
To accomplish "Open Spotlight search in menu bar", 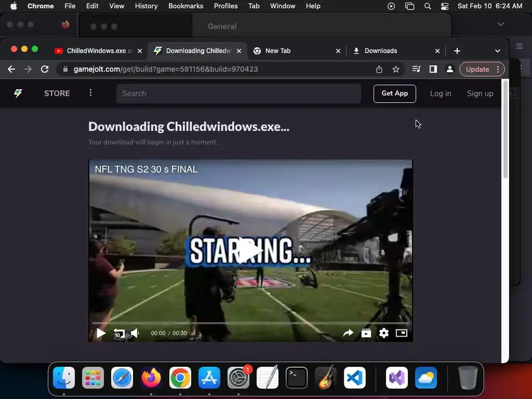I will pyautogui.click(x=428, y=6).
